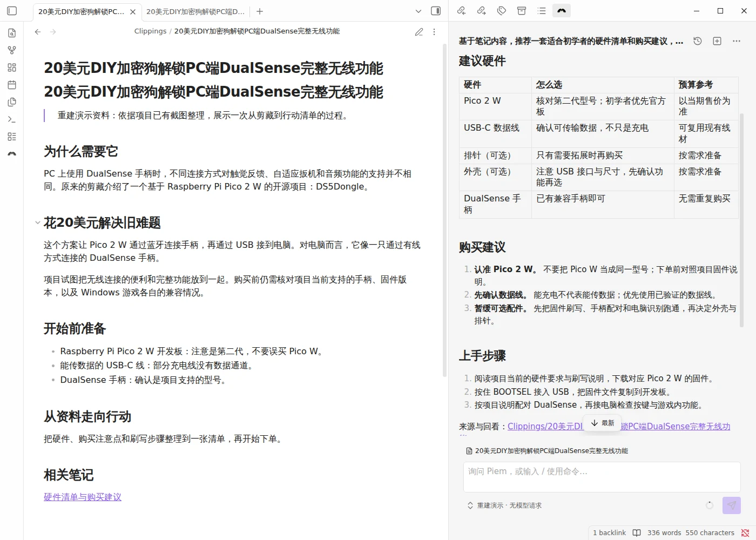Focus the 询问 Piem chat input box
This screenshot has height=540, width=756.
click(602, 477)
